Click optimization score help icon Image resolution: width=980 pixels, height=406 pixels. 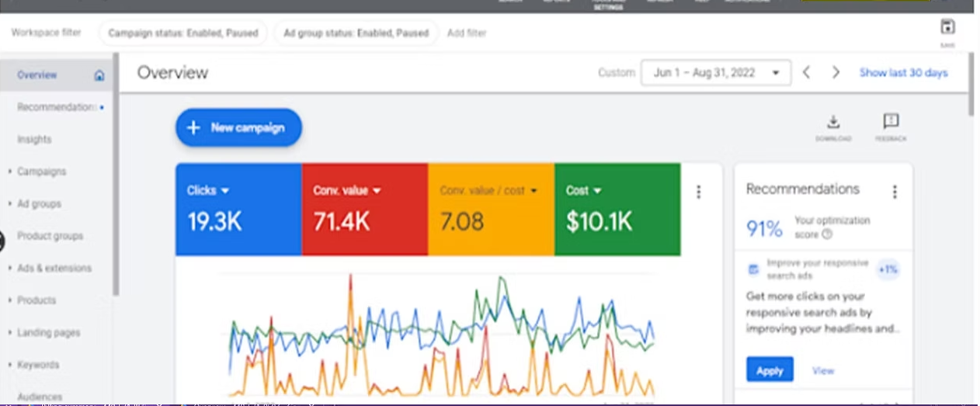click(x=827, y=234)
